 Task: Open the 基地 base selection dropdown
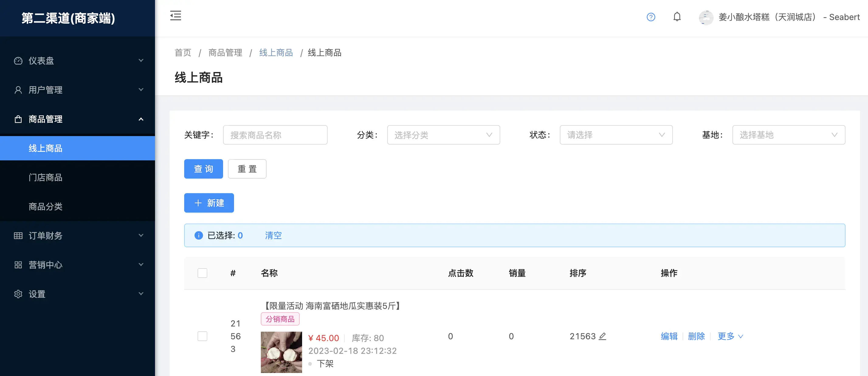coord(788,135)
